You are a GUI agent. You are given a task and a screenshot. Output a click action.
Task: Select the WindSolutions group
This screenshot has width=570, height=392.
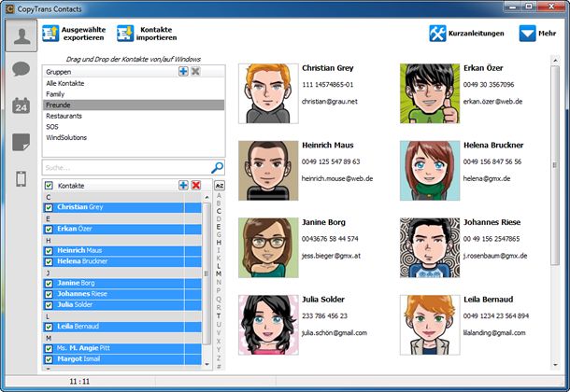point(134,137)
